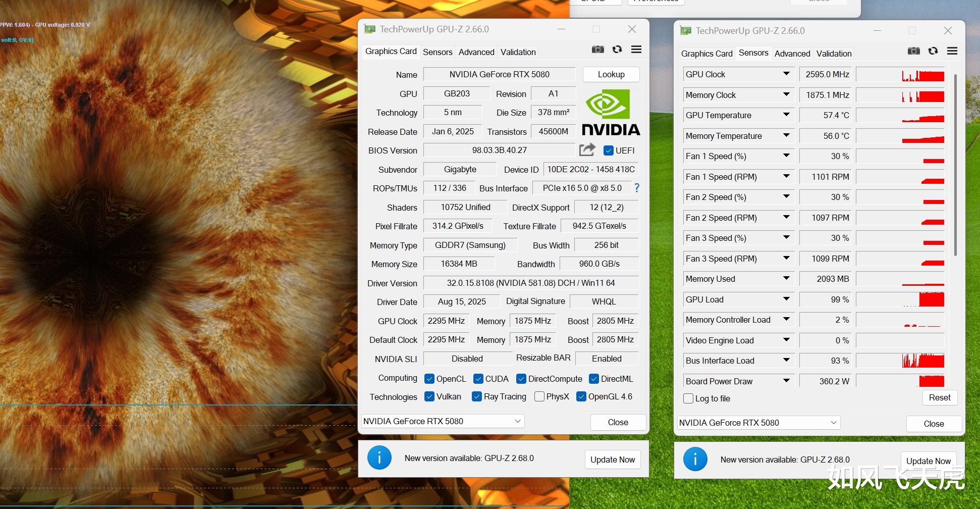980x509 pixels.
Task: Click GPU-Z app icon in Sensors window title bar
Action: (686, 31)
